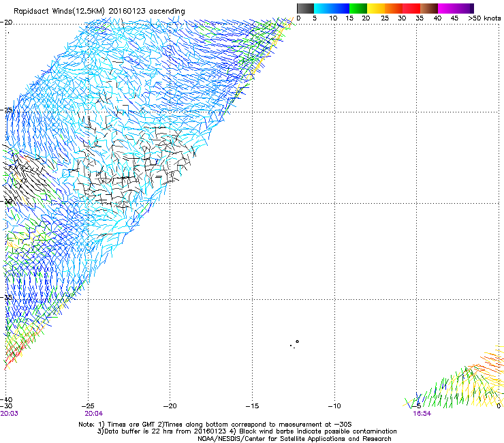Click the '>50 knots' legend label

[x=484, y=18]
